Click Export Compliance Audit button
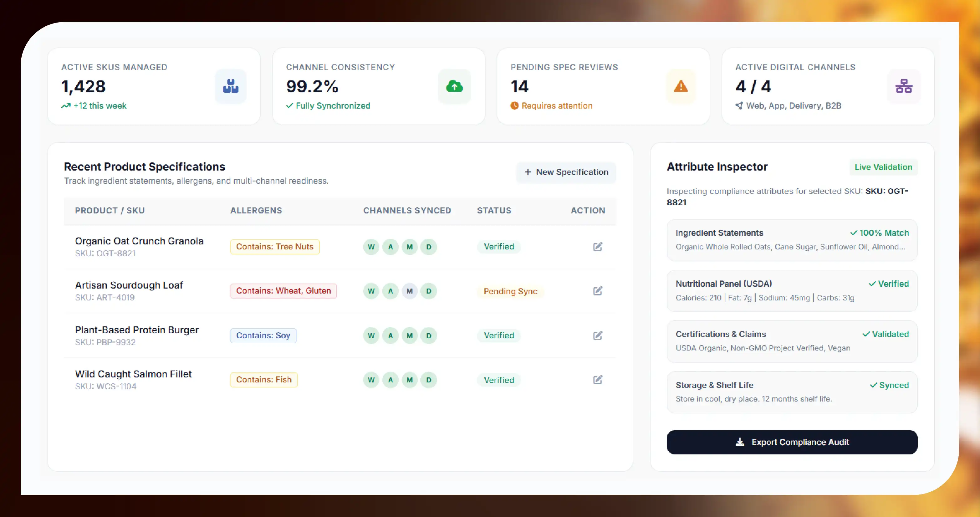 click(x=792, y=442)
